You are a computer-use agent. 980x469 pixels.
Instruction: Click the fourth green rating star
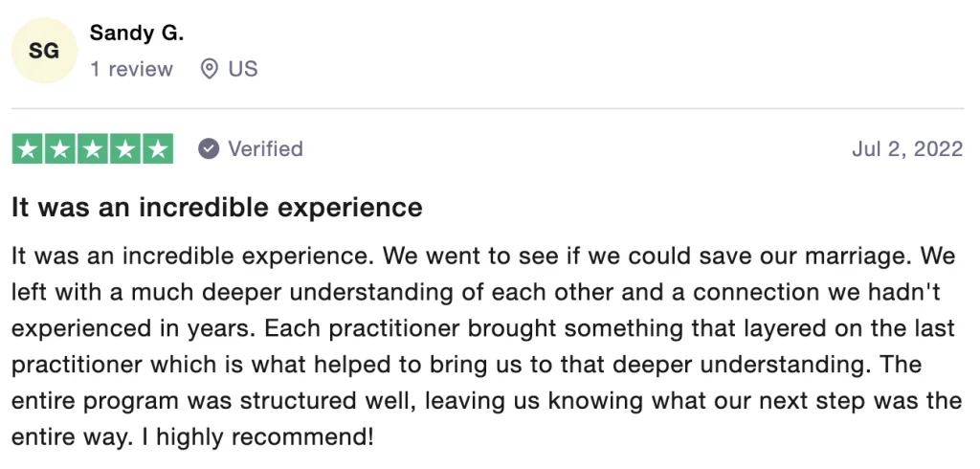(125, 149)
